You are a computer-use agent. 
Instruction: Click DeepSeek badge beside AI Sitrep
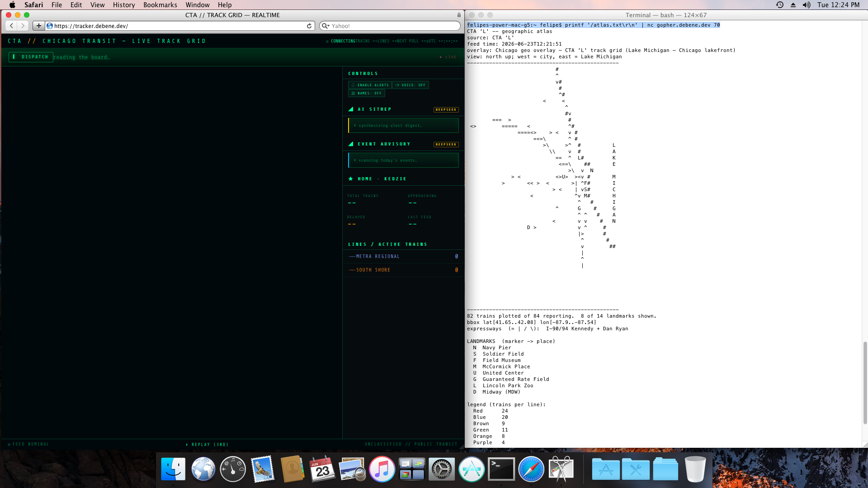click(446, 109)
